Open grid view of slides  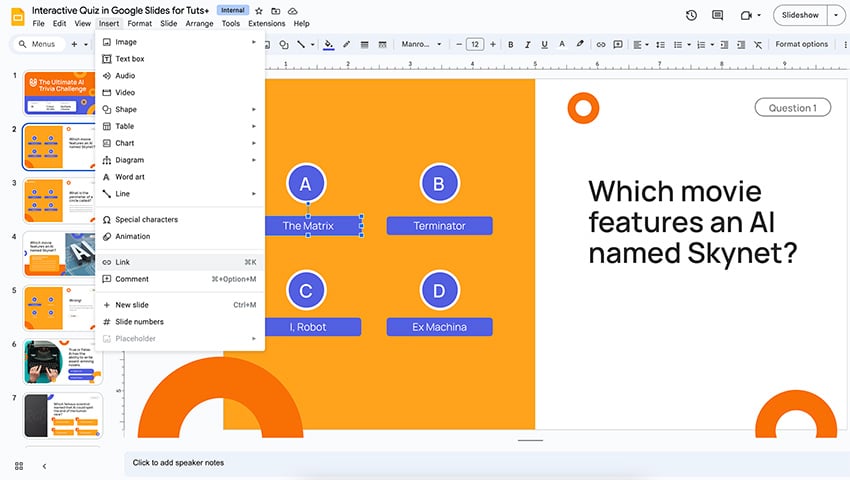[19, 466]
